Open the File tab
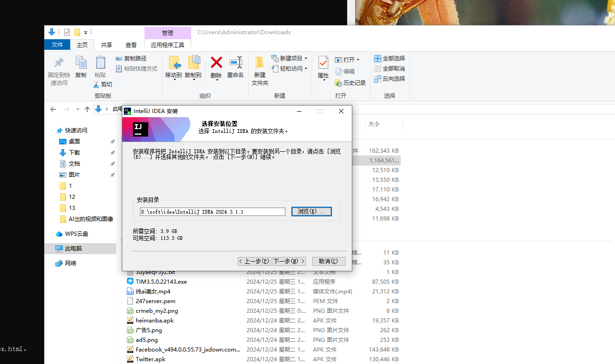The width and height of the screenshot is (615, 364). pos(57,45)
